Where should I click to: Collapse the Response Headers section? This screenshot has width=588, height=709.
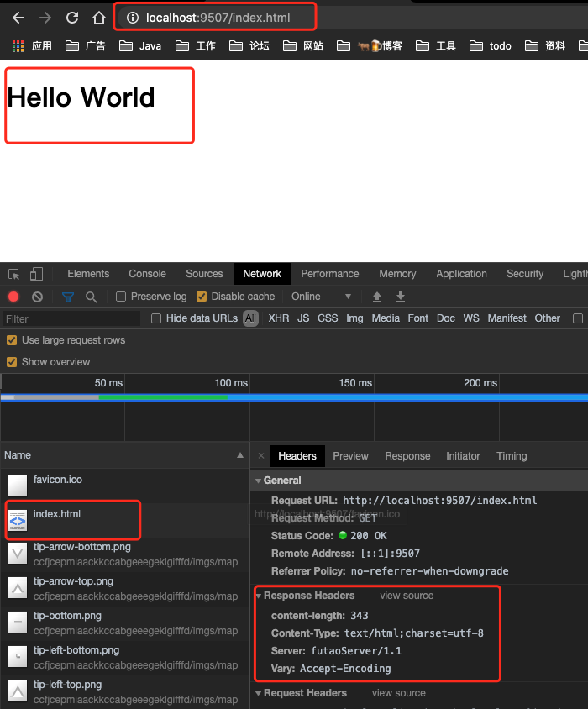(x=259, y=596)
